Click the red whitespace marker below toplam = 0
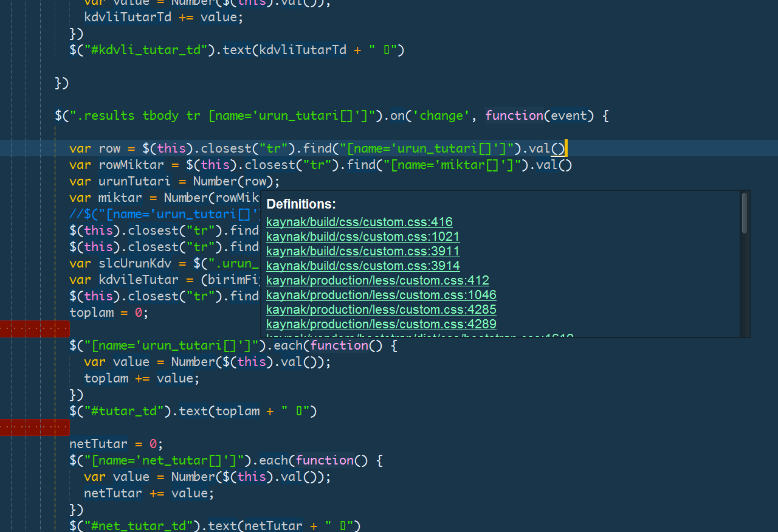This screenshot has height=532, width=778. click(34, 329)
